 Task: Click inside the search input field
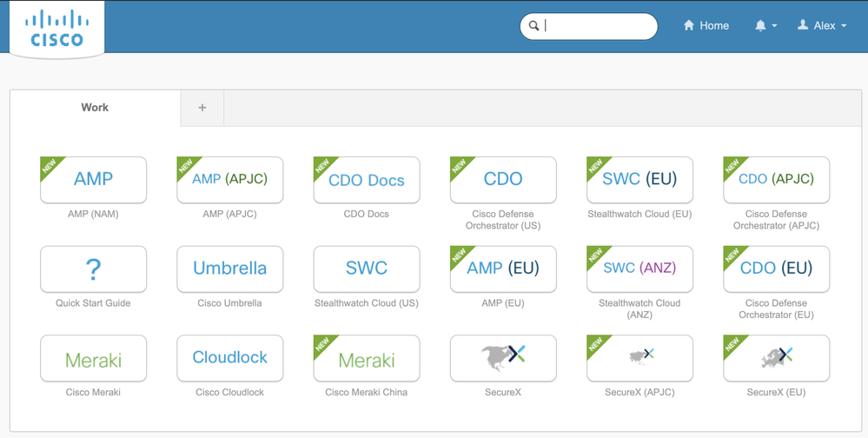pyautogui.click(x=598, y=26)
